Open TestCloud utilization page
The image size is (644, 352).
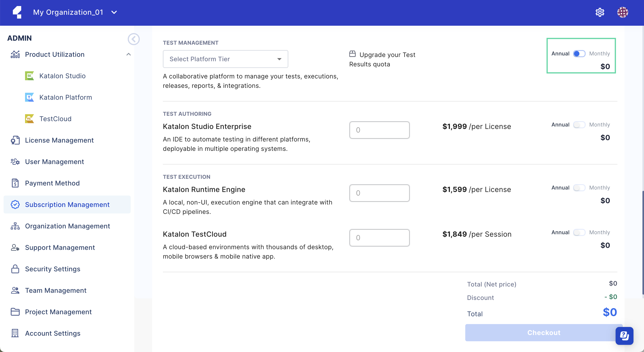(55, 119)
